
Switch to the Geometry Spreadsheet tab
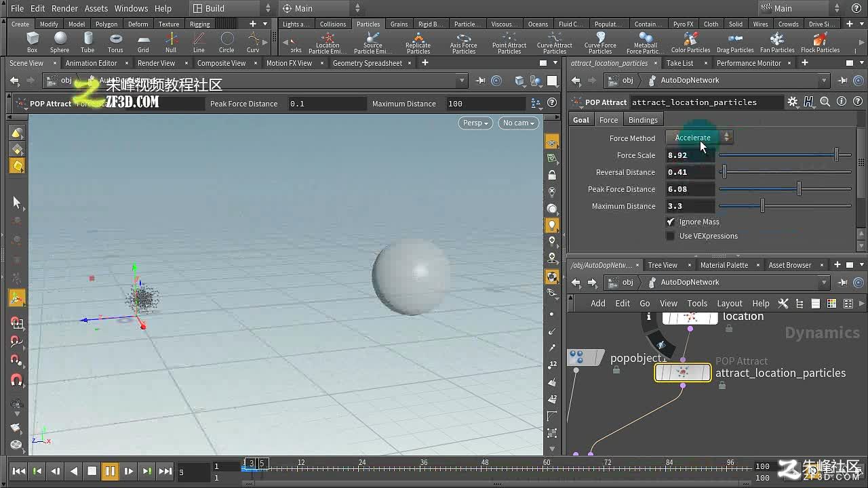pos(368,63)
